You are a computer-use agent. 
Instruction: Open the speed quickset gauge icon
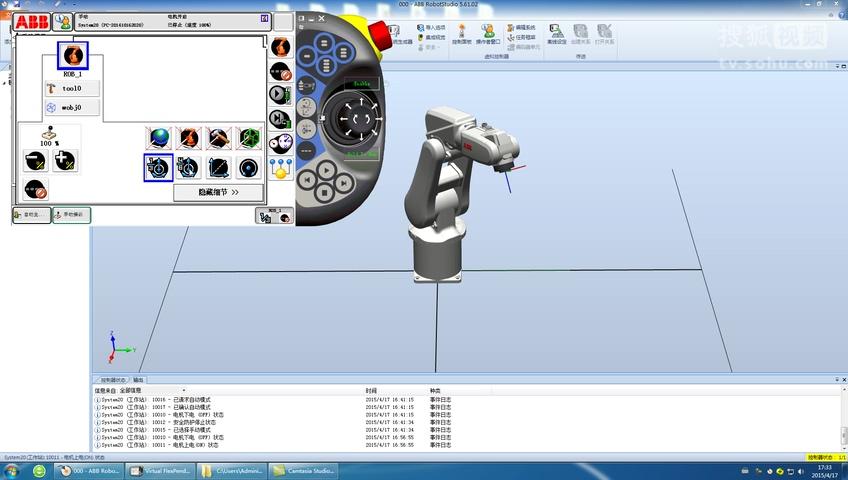pos(281,144)
